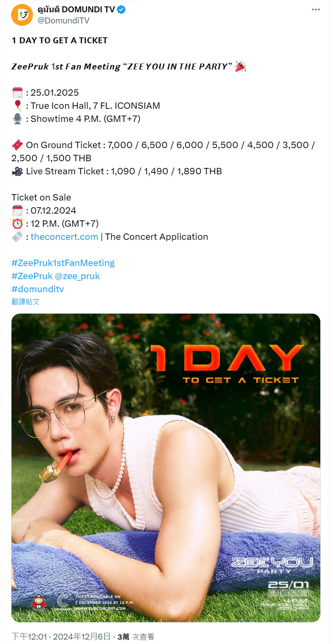Visit the theconcert.com link

(64, 237)
